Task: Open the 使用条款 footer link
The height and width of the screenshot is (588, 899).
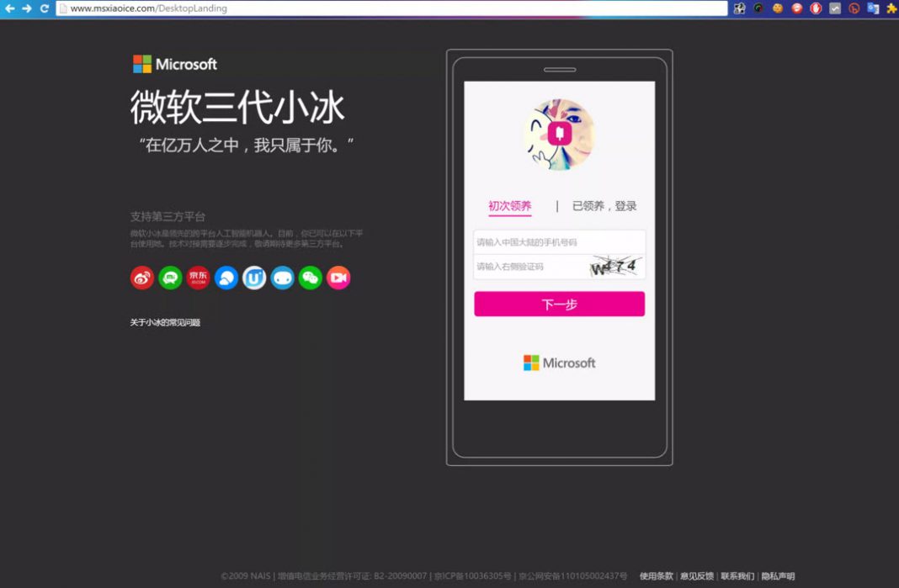Action: pos(656,576)
